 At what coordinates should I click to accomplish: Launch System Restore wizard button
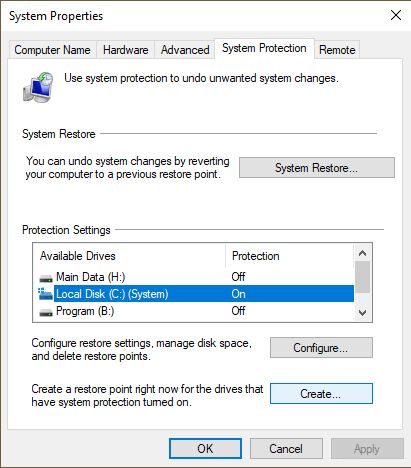click(x=317, y=168)
